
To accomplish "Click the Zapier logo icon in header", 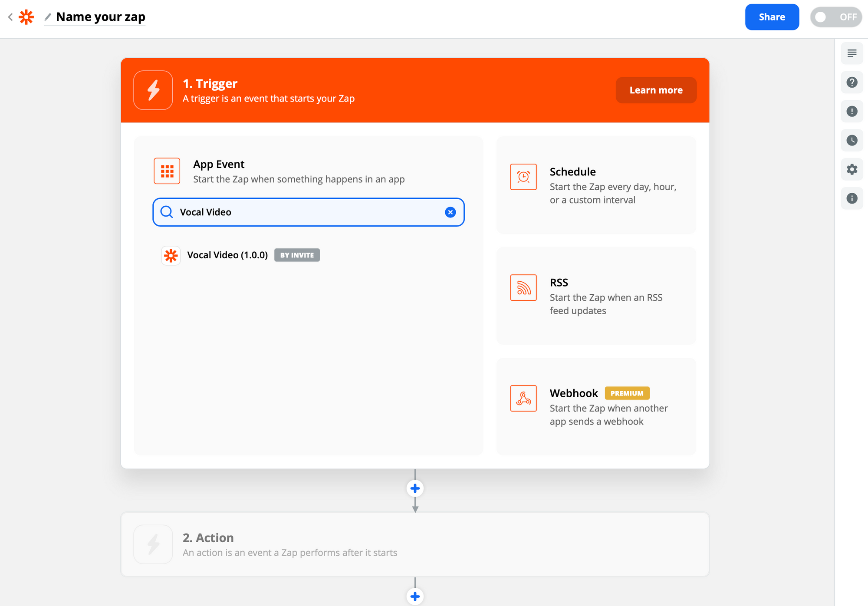I will [x=26, y=17].
